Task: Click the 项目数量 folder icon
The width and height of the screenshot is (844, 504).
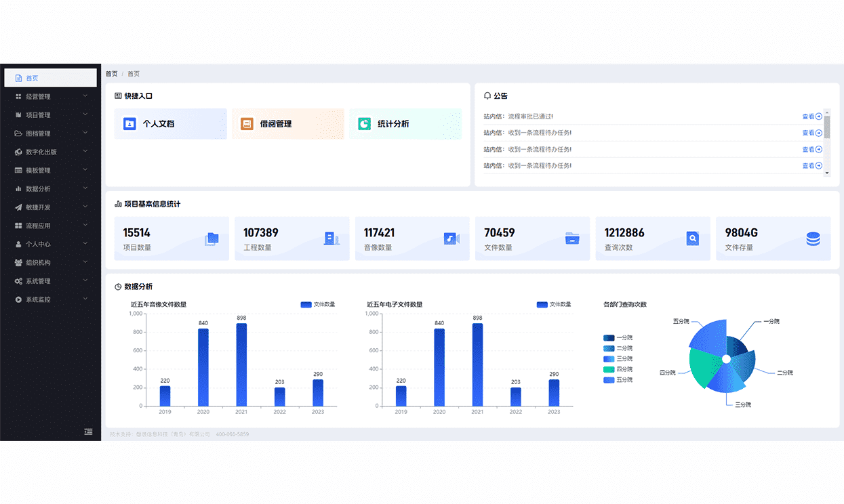Action: [212, 238]
